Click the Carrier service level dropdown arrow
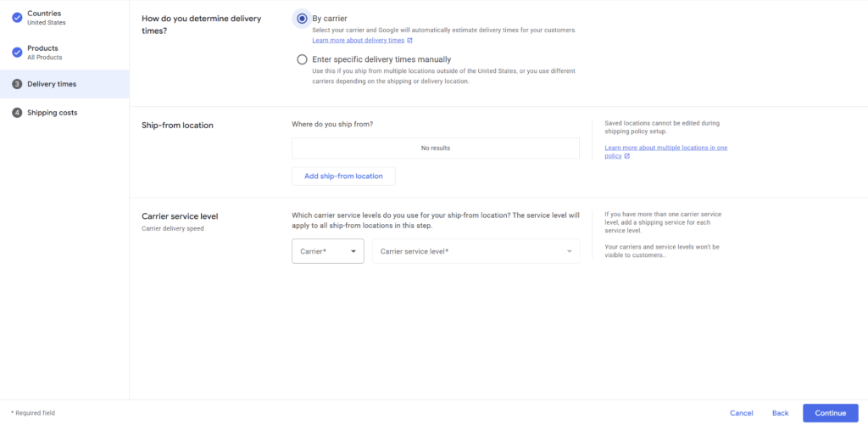868x425 pixels. [570, 251]
